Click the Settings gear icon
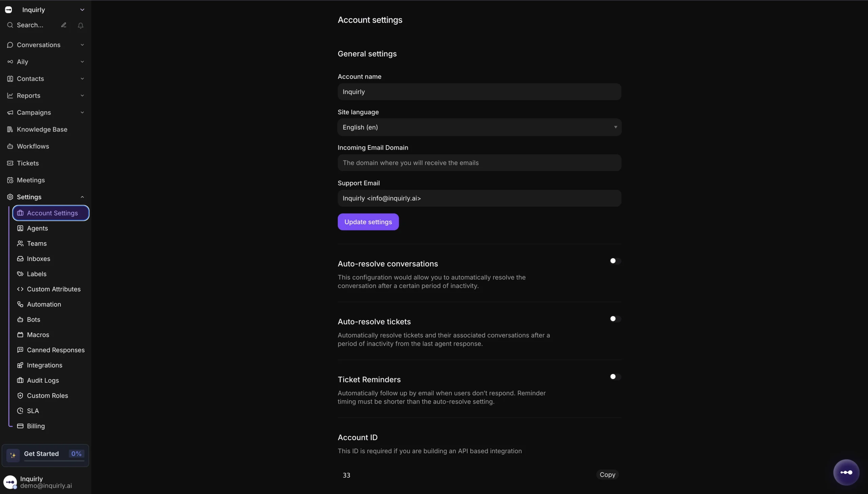 pyautogui.click(x=10, y=197)
